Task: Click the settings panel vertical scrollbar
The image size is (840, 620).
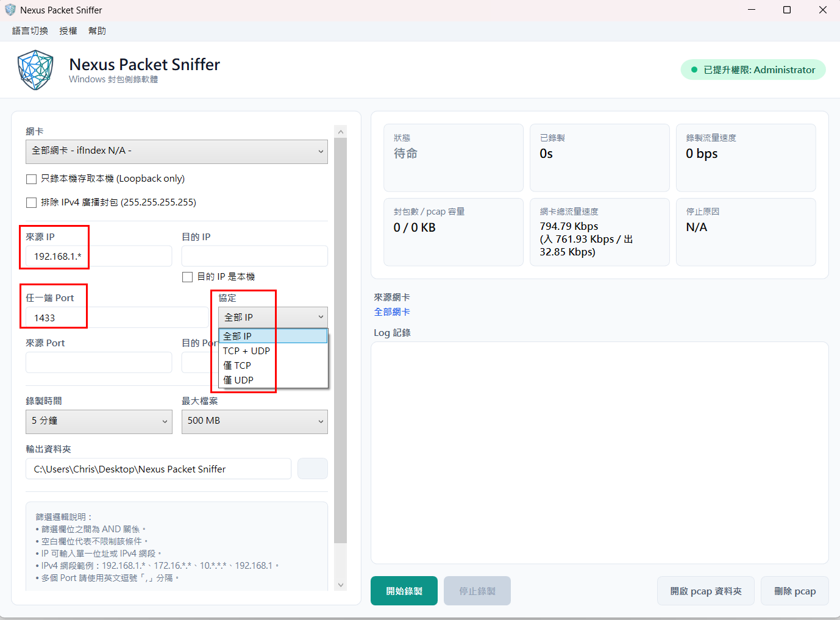Action: [341, 340]
